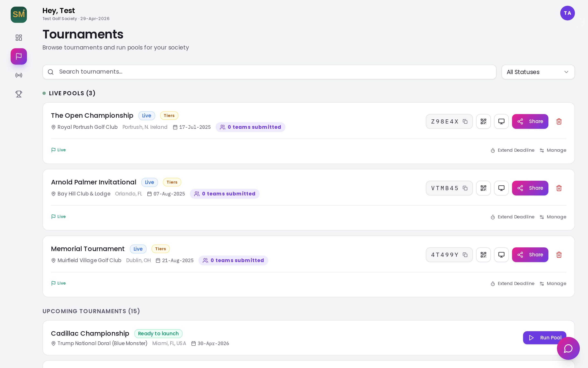This screenshot has width=588, height=368.
Task: Extend Deadline for Memorial Tournament
Action: click(x=512, y=284)
